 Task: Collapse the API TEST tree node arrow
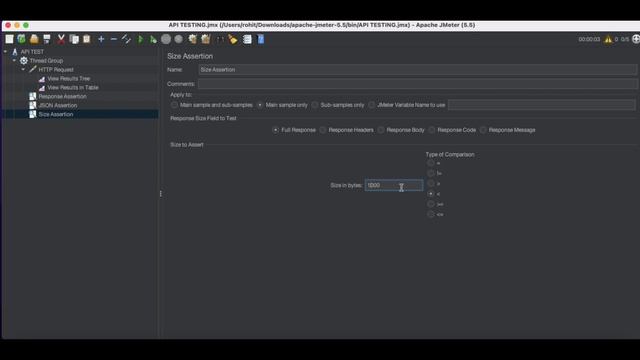tap(5, 52)
